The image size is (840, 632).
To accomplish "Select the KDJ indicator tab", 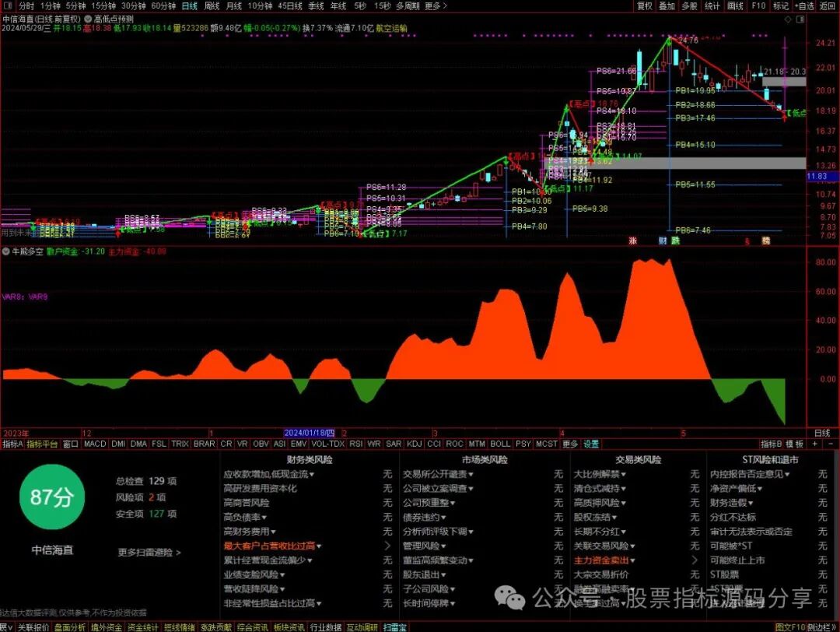I will (414, 444).
